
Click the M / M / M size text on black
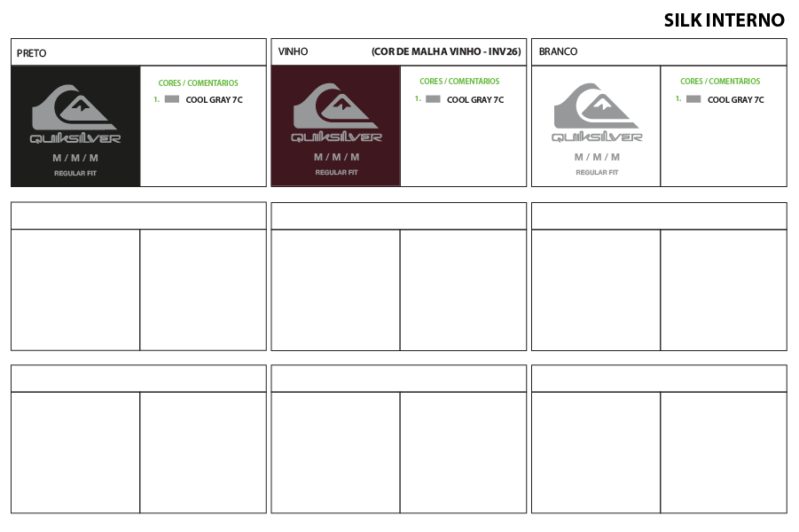[x=75, y=158]
